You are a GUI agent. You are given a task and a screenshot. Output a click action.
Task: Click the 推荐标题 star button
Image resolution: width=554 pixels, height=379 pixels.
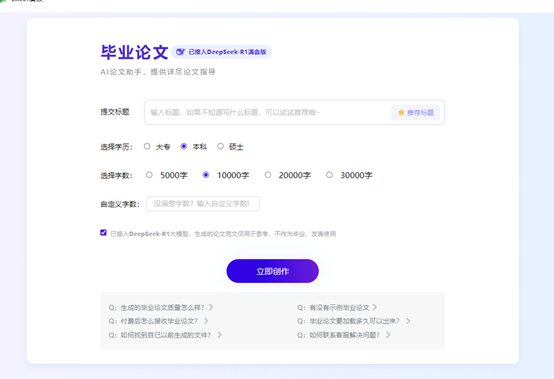coord(416,112)
